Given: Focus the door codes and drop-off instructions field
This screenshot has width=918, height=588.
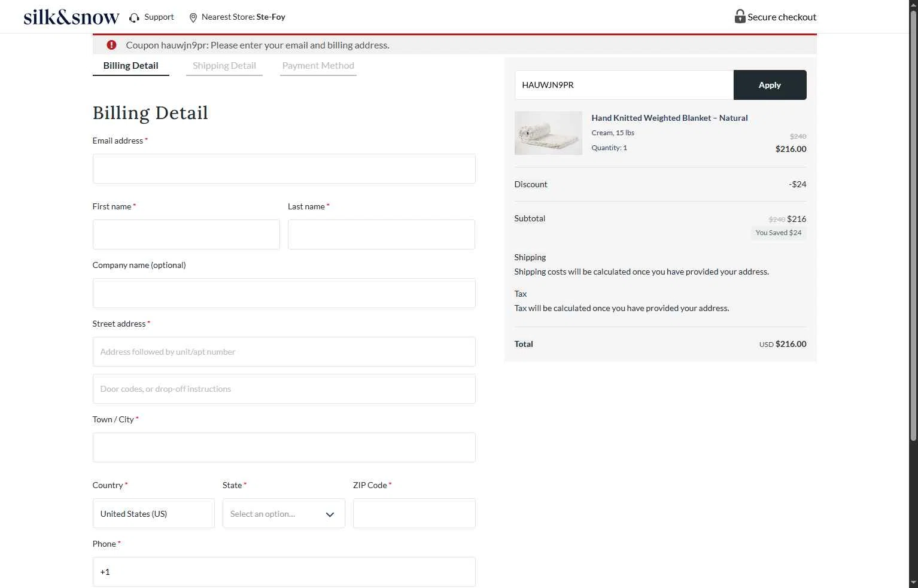Looking at the screenshot, I should pyautogui.click(x=284, y=389).
